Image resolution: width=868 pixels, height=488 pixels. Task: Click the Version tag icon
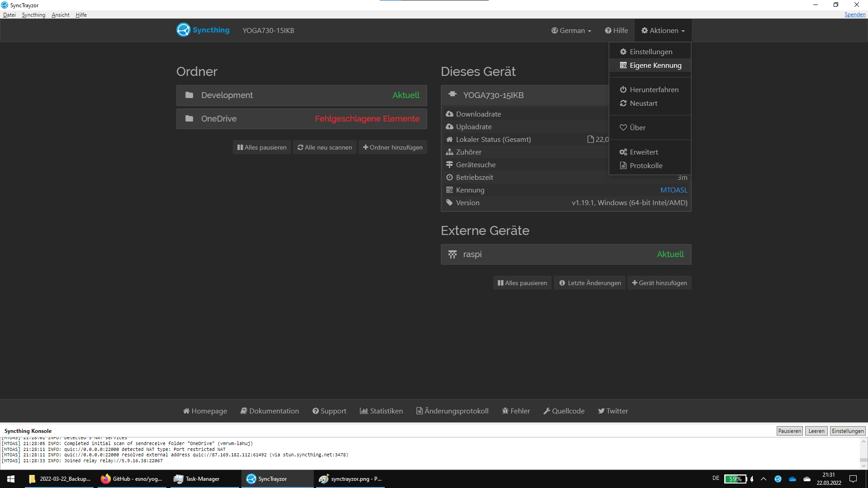click(449, 202)
